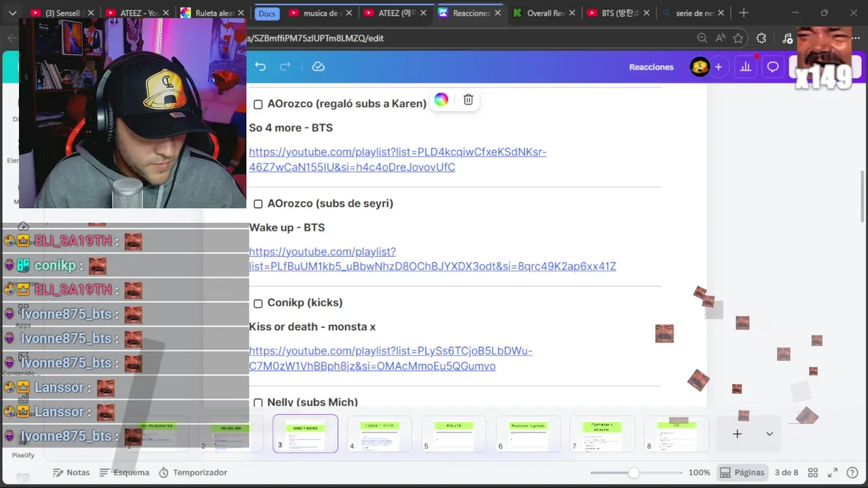The height and width of the screenshot is (488, 868).
Task: Click the Reacciones document title
Action: coord(651,67)
